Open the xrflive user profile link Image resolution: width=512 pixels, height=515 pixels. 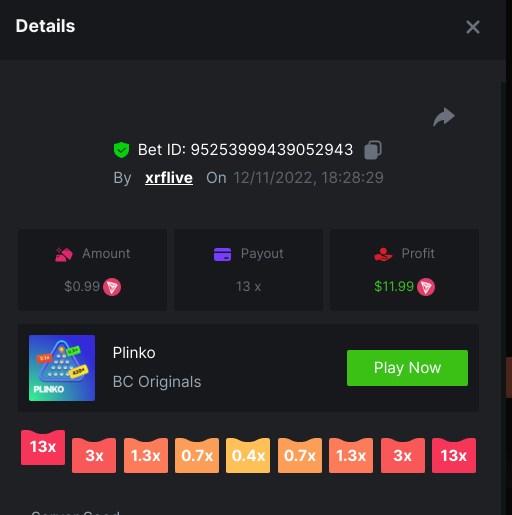point(169,178)
